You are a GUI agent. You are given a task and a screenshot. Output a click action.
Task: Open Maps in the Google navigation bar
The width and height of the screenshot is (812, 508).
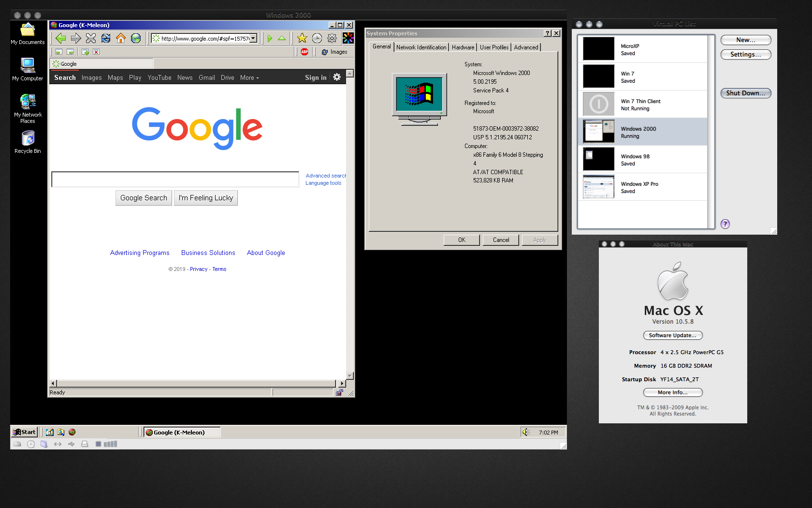pyautogui.click(x=115, y=77)
